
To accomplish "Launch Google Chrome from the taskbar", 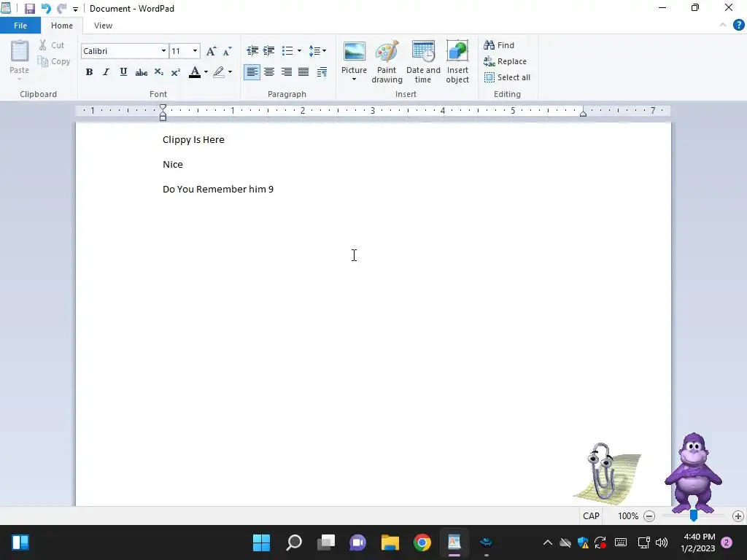I will coord(422,542).
